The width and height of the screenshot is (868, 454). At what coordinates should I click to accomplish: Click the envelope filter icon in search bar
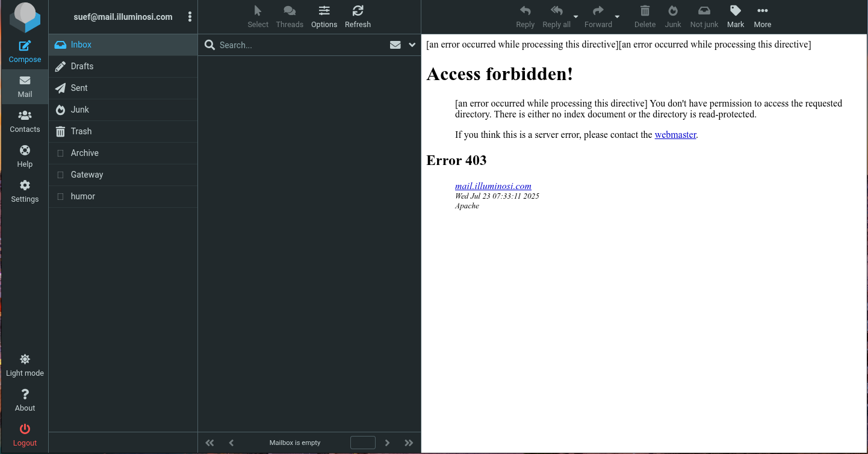[x=395, y=45]
